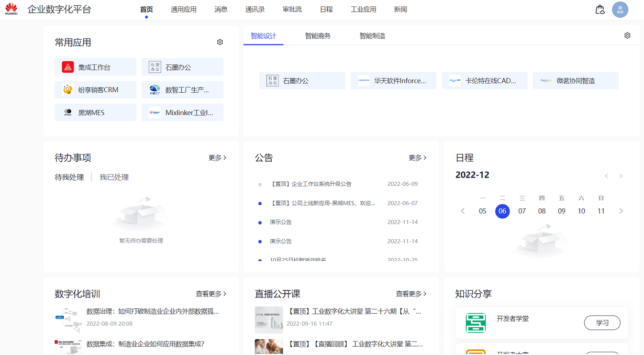This screenshot has height=355, width=644.
Task: Select highlighted date 06 in calendar
Action: pyautogui.click(x=503, y=211)
